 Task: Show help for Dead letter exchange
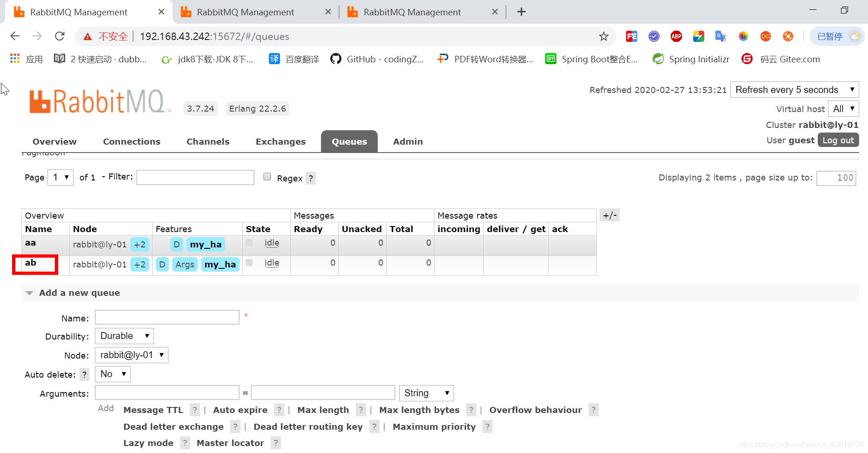[235, 426]
